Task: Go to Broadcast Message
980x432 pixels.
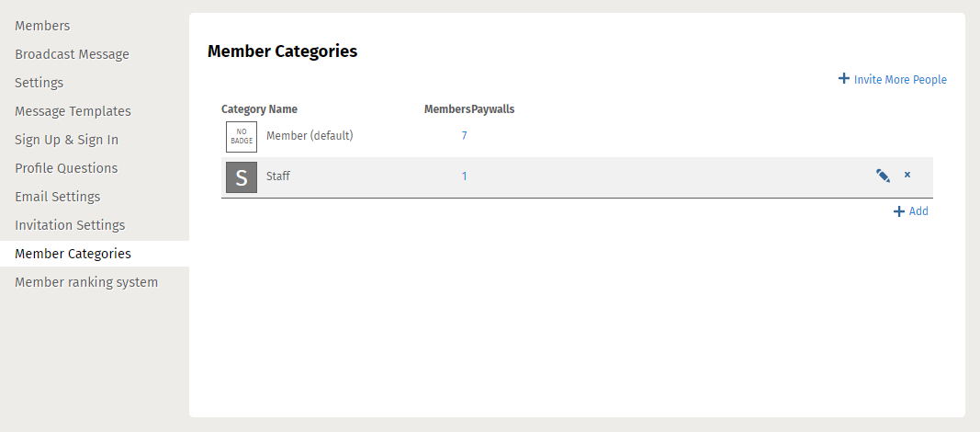Action: click(x=72, y=54)
